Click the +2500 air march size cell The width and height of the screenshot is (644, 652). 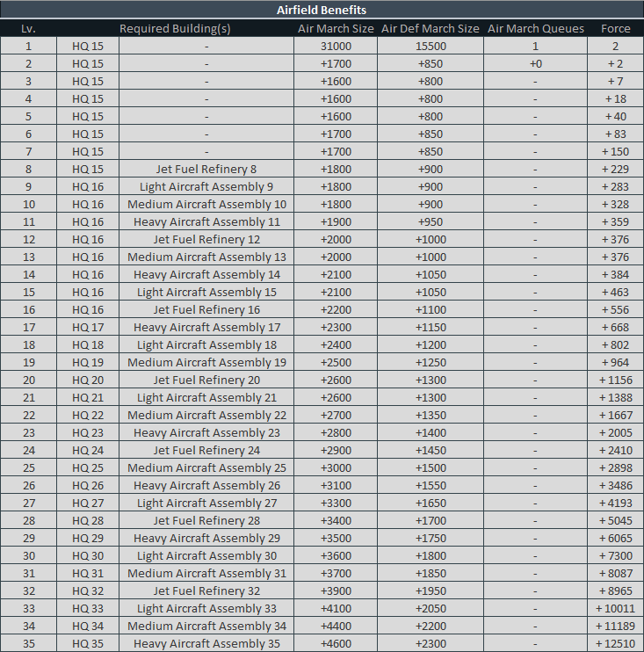(336, 362)
